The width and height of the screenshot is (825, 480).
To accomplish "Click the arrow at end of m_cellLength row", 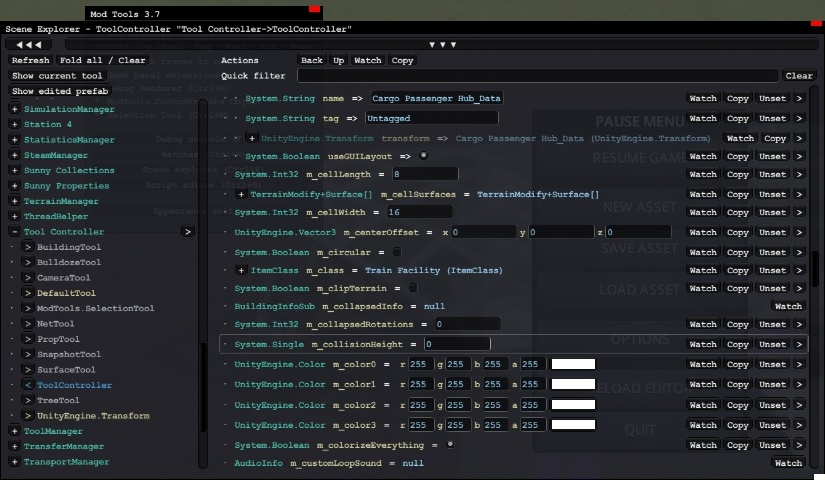I will click(799, 174).
